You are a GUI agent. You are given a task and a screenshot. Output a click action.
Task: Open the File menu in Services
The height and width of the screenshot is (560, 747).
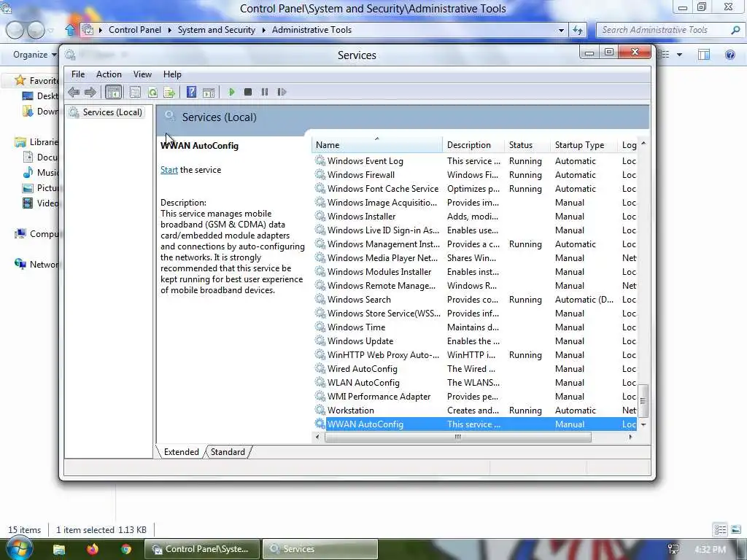pos(78,74)
